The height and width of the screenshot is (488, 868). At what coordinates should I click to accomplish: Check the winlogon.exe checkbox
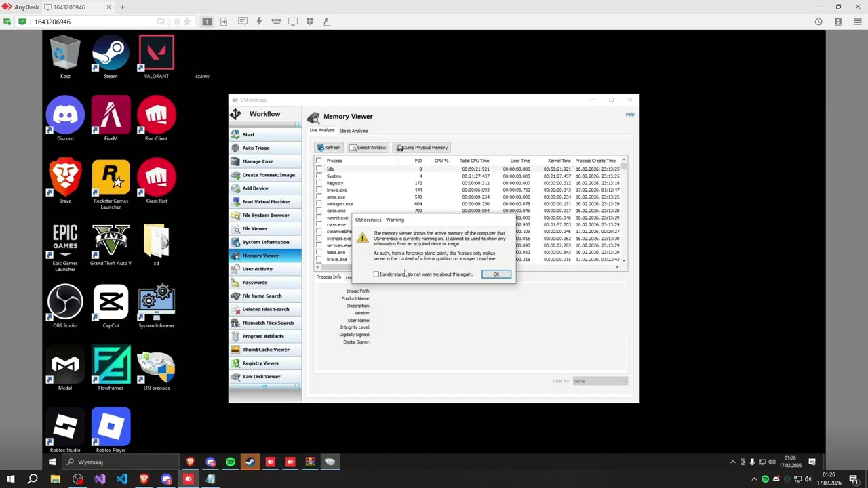319,203
